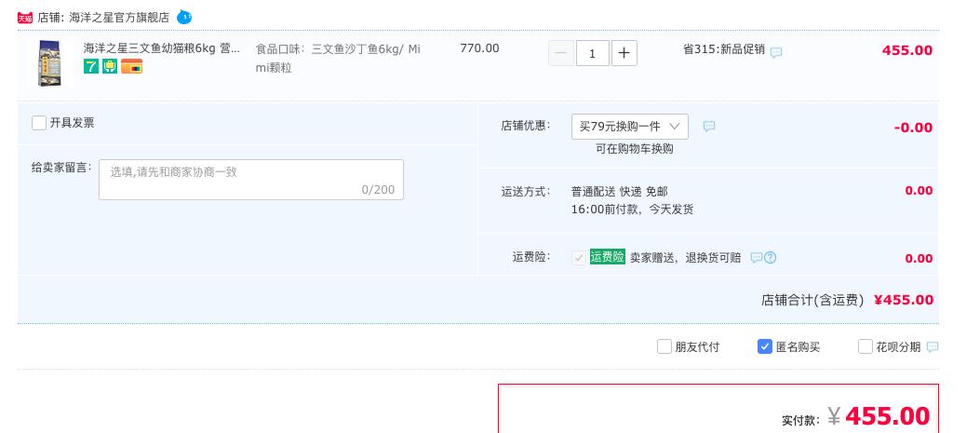Click the green 7-day return badge
This screenshot has height=433, width=980.
tap(91, 66)
